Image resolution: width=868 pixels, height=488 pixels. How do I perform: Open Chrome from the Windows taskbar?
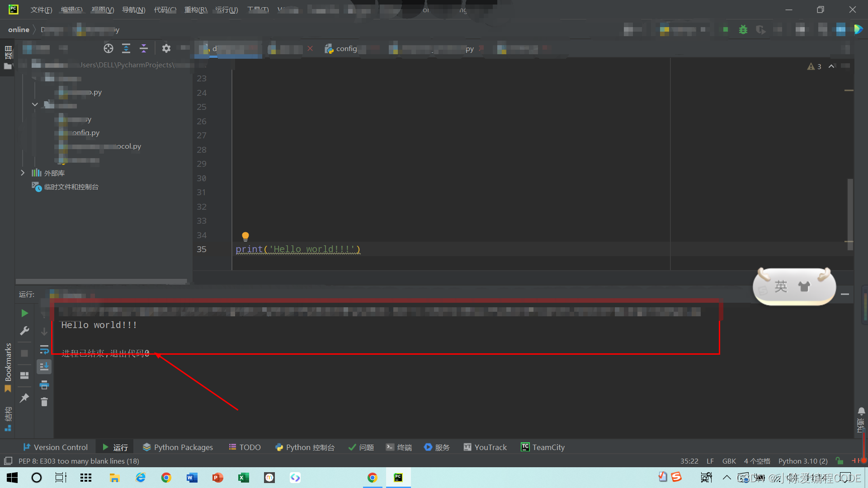(166, 478)
